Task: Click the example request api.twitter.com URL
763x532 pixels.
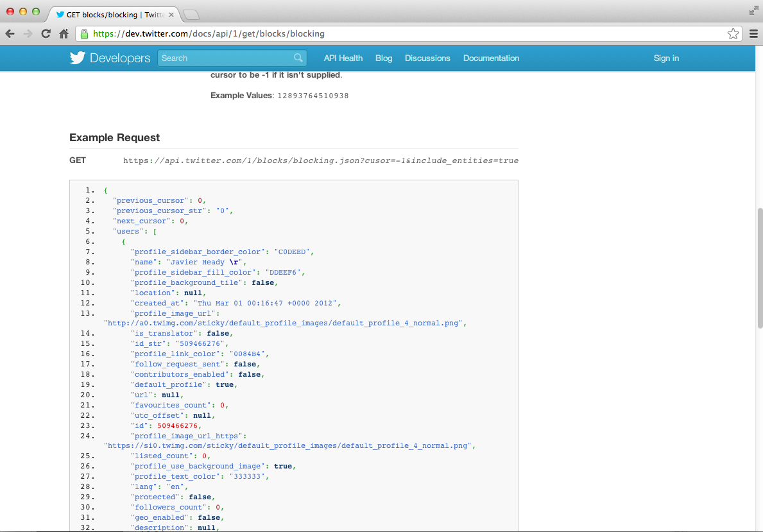Action: click(321, 160)
